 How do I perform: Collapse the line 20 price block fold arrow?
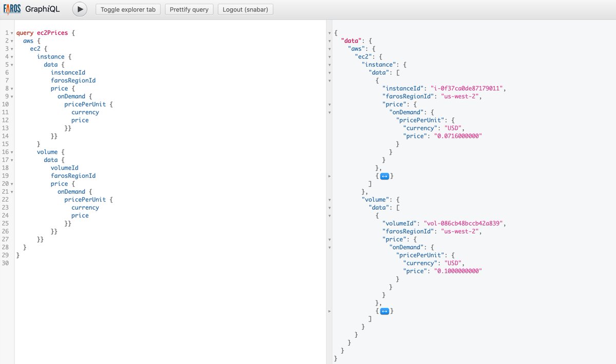coord(12,184)
